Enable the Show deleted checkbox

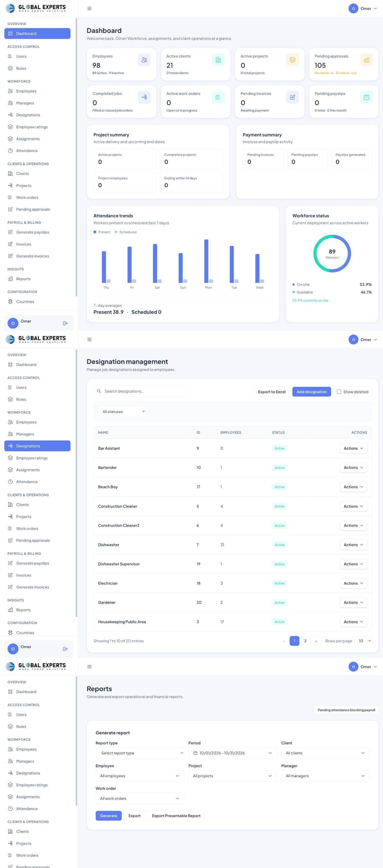(x=339, y=392)
